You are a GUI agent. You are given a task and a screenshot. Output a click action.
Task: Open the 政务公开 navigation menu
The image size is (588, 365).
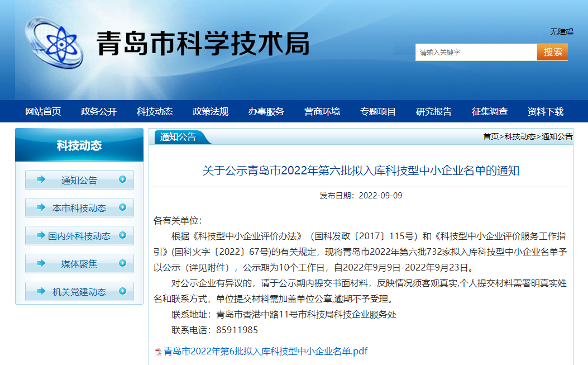coord(99,111)
